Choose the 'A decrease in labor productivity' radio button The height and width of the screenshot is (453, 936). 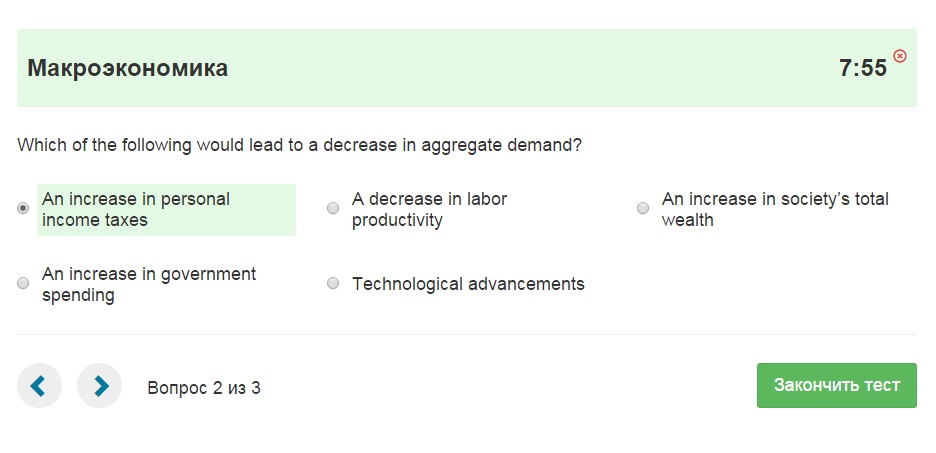click(333, 208)
